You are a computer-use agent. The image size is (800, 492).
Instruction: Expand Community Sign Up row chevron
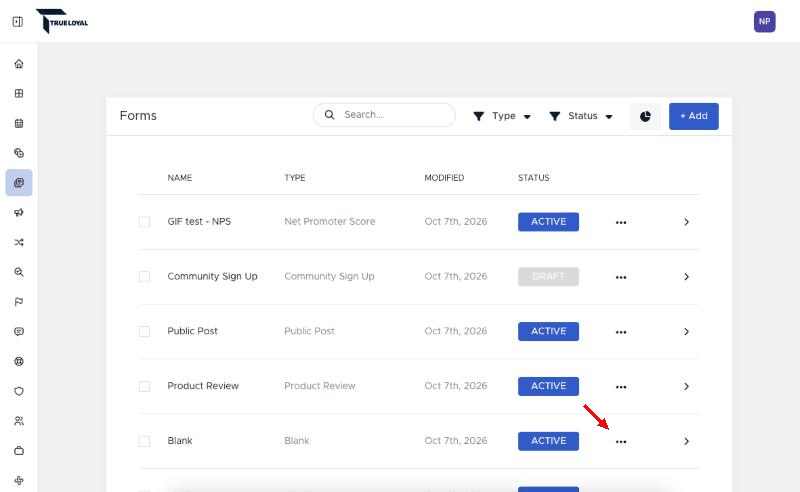click(x=687, y=277)
